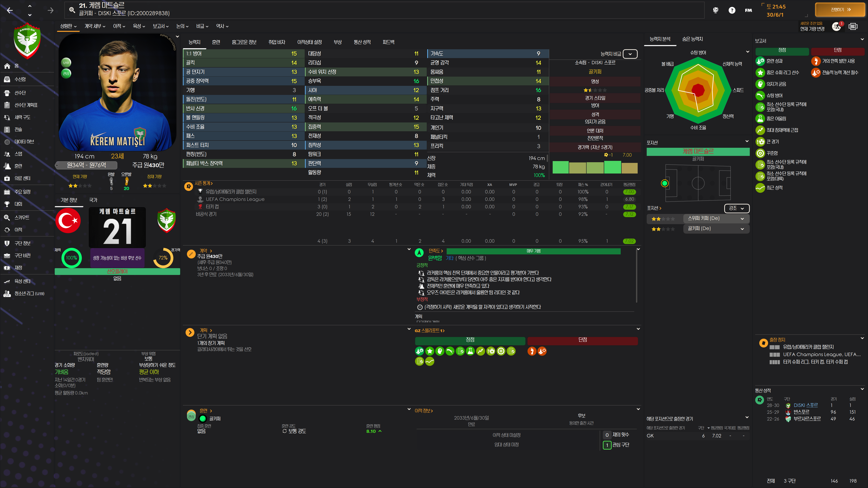Click the back arrow navigation icon
This screenshot has height=488, width=868.
pyautogui.click(x=10, y=10)
